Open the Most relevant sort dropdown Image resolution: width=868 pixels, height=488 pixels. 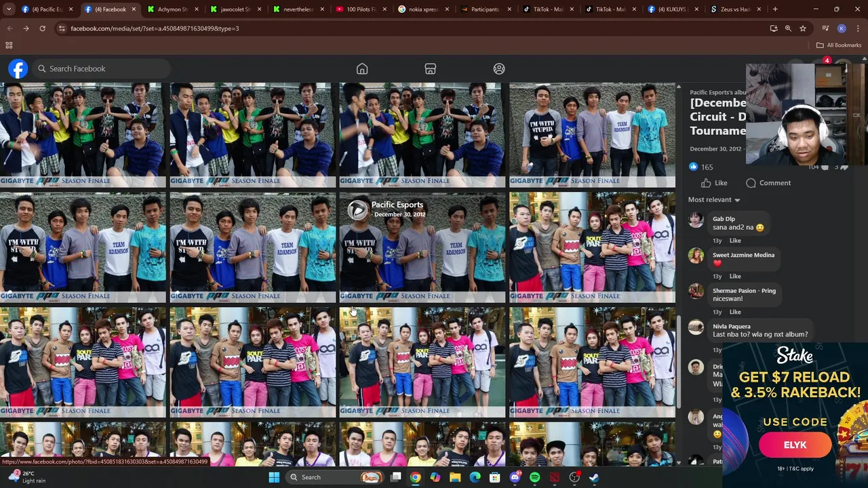[714, 200]
